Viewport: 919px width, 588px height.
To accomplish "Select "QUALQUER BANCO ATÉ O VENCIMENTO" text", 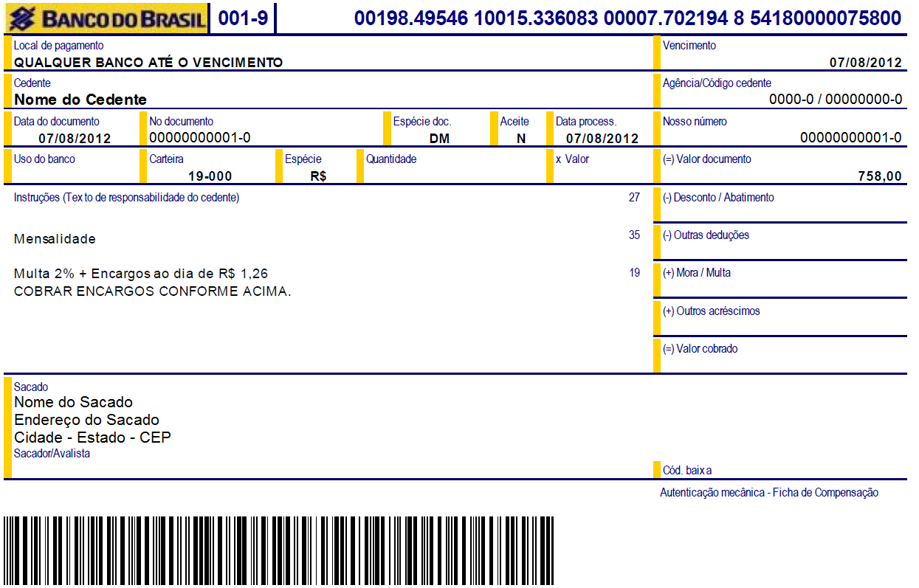I will (x=148, y=63).
